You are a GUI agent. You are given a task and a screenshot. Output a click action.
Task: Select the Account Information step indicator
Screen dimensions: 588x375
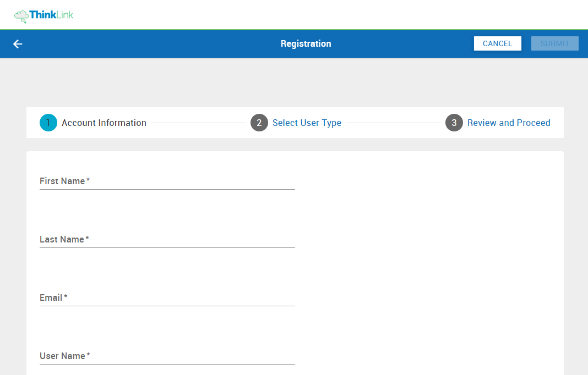click(x=104, y=123)
